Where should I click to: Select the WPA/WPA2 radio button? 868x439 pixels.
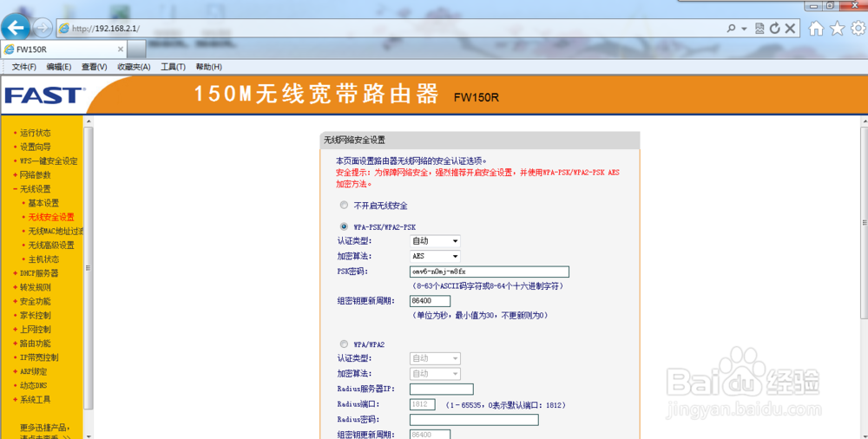(x=344, y=344)
